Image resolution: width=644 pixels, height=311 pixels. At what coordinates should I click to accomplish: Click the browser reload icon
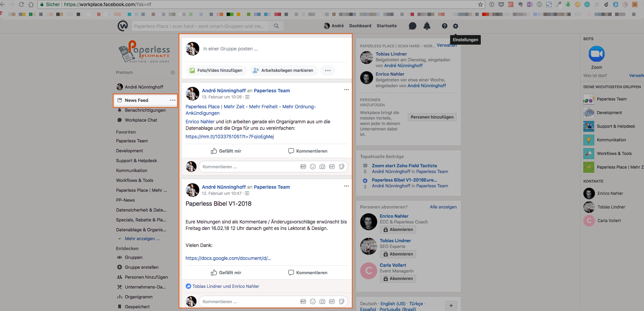[21, 4]
